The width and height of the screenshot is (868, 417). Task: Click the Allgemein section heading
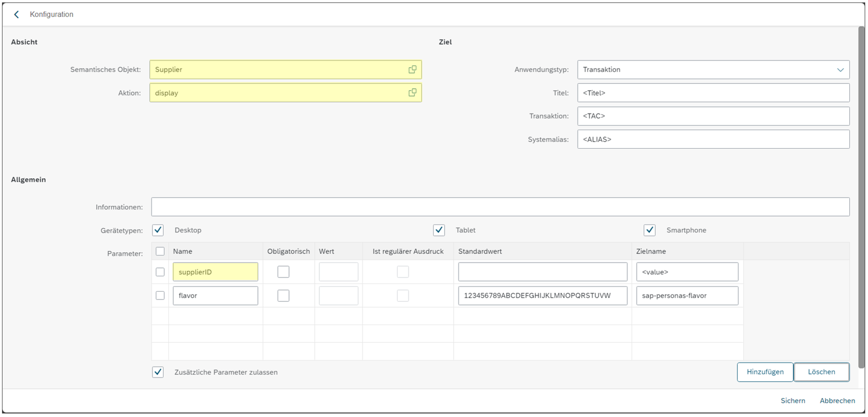click(x=28, y=180)
